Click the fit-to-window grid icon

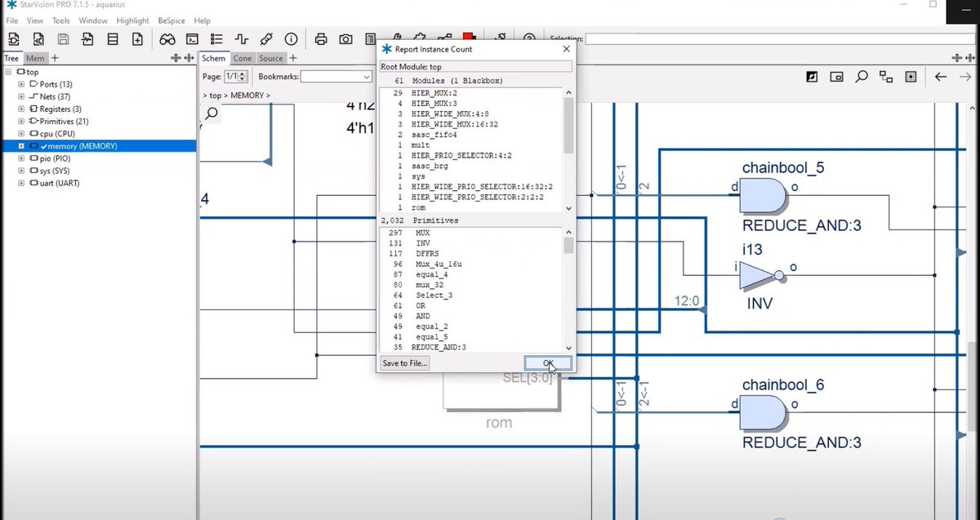(911, 77)
